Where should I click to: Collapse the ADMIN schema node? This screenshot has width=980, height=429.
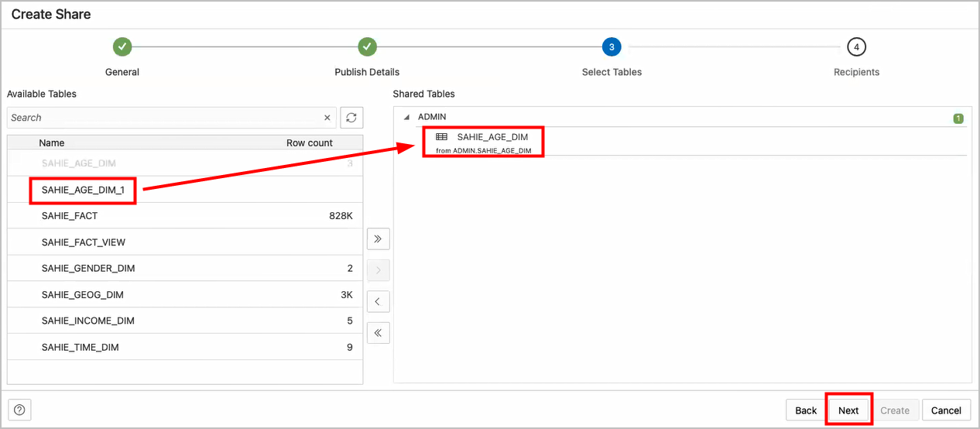tap(407, 118)
